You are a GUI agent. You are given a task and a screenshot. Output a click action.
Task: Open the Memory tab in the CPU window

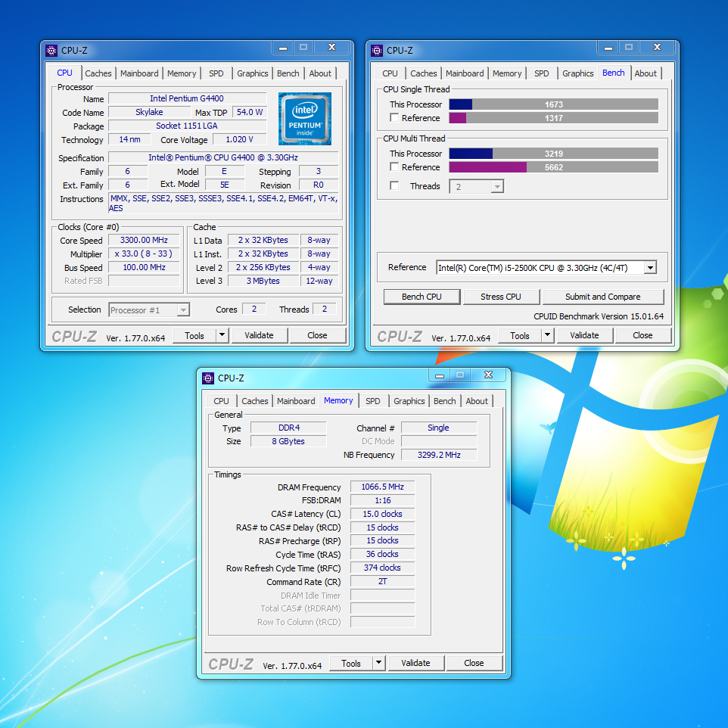pyautogui.click(x=182, y=73)
